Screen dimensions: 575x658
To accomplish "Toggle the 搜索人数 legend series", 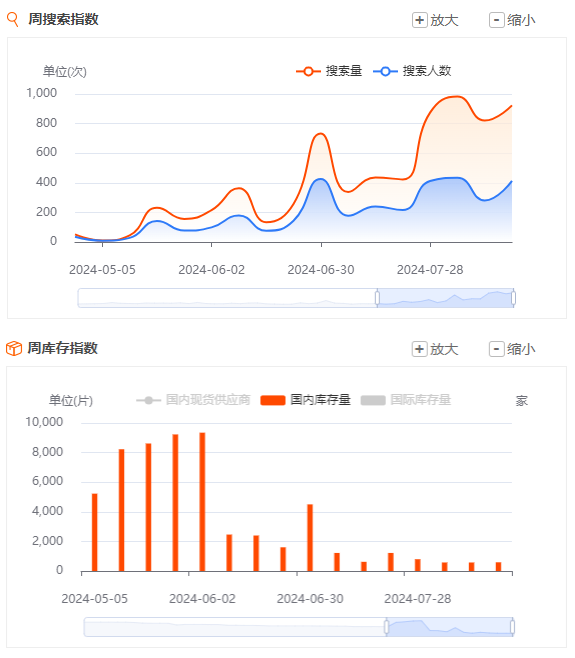I will [x=412, y=71].
